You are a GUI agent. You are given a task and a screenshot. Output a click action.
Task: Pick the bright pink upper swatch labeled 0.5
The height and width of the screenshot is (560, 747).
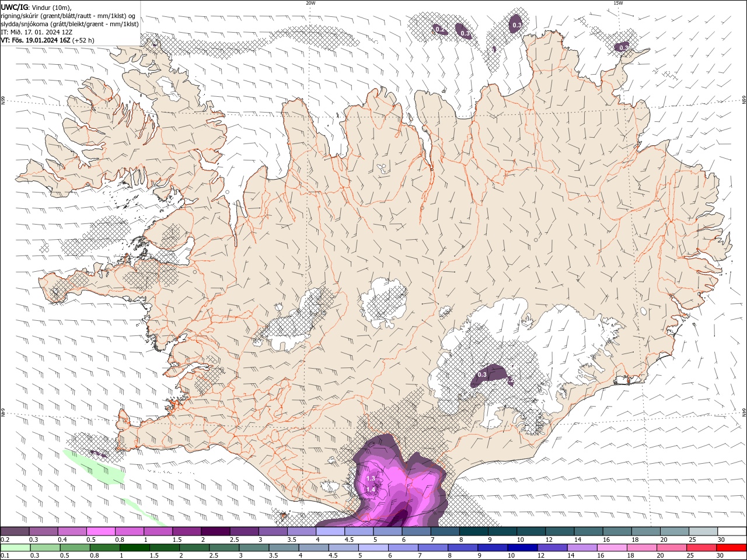click(x=100, y=531)
